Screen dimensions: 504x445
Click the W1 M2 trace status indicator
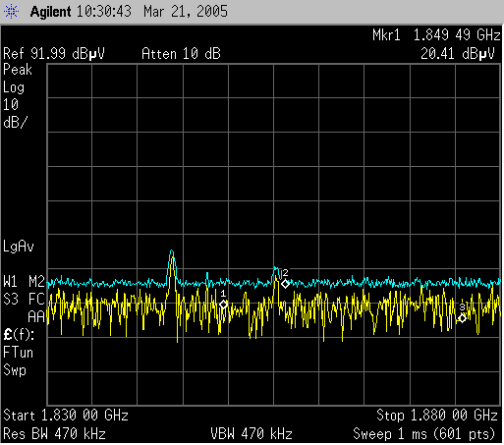pos(24,282)
